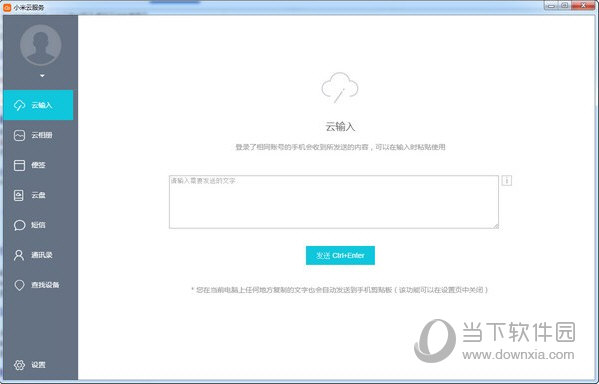Open the 云盘 label in the sidebar

pyautogui.click(x=38, y=195)
